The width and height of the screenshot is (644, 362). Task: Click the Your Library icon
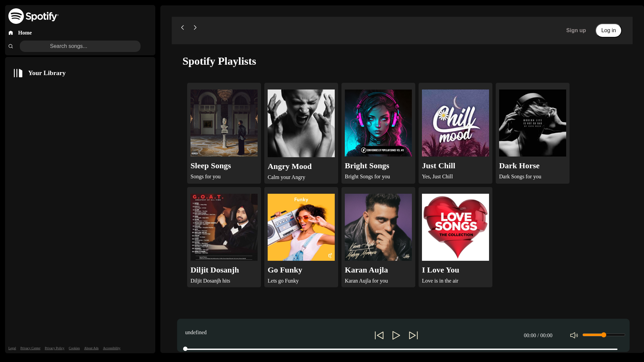(x=18, y=73)
